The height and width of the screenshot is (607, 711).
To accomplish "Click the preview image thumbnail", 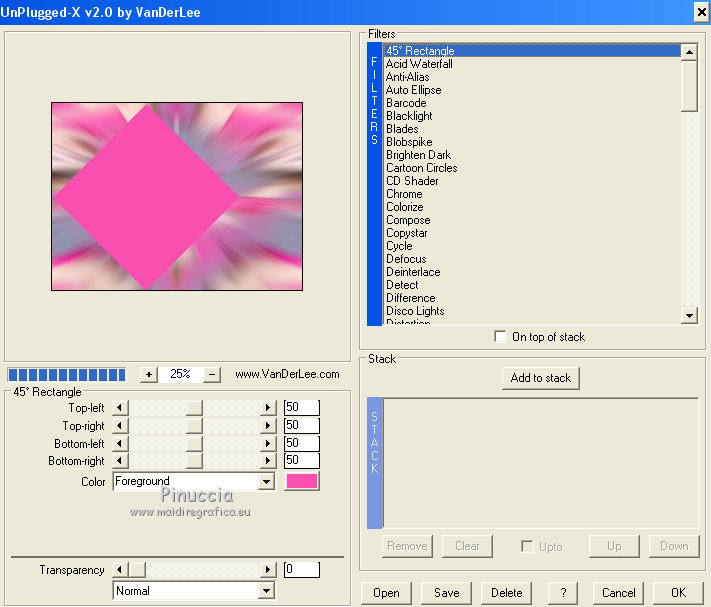I will (x=177, y=196).
